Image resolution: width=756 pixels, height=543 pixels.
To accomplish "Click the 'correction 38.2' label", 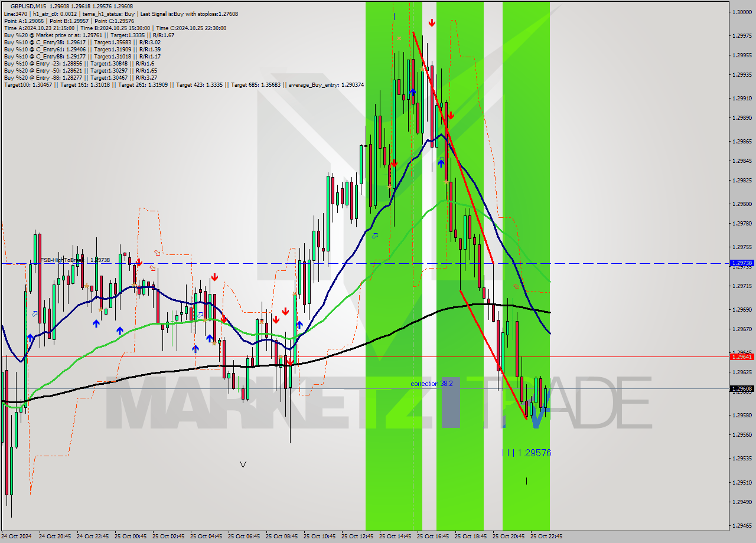I will pos(432,384).
